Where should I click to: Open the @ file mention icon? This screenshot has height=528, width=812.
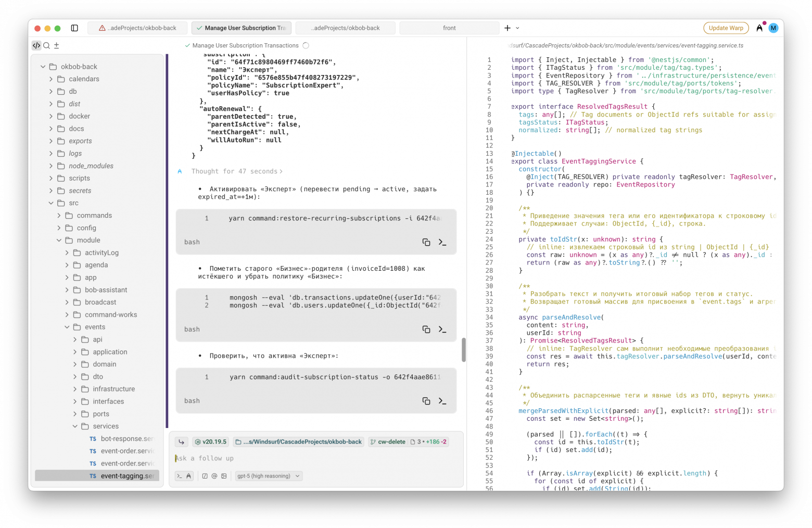click(x=214, y=475)
